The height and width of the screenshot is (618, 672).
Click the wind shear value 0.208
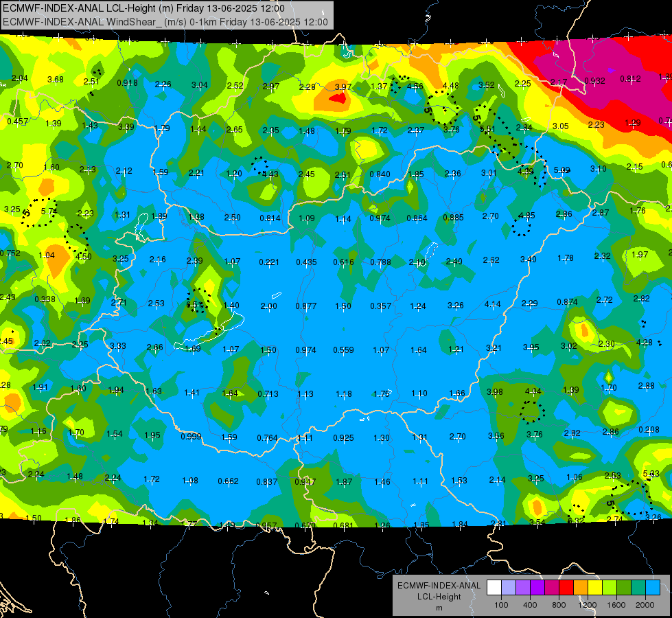pos(649,430)
